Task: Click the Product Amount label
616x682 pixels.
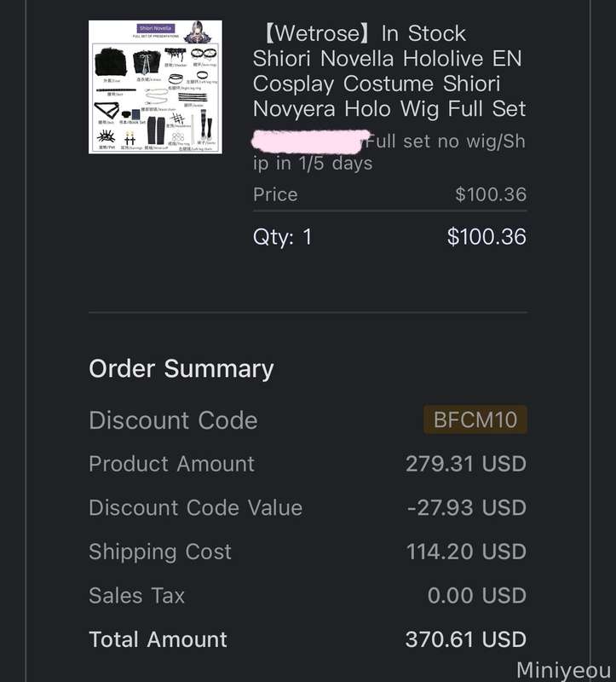Action: (172, 464)
